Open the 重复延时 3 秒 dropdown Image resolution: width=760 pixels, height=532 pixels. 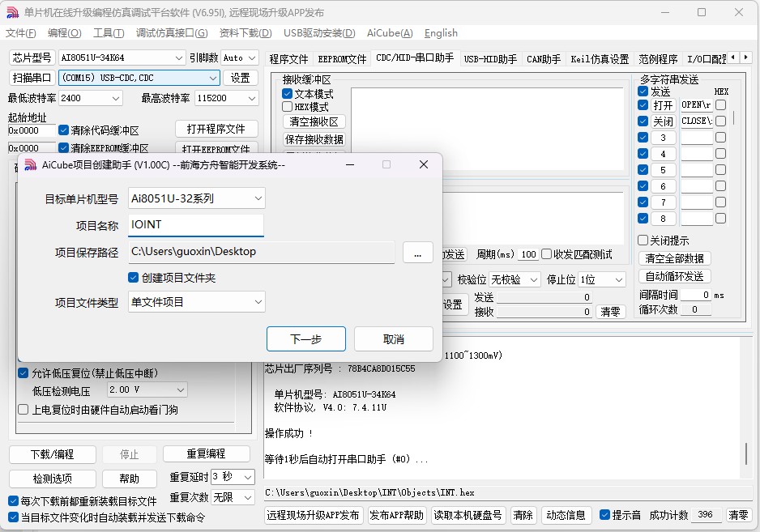point(233,477)
